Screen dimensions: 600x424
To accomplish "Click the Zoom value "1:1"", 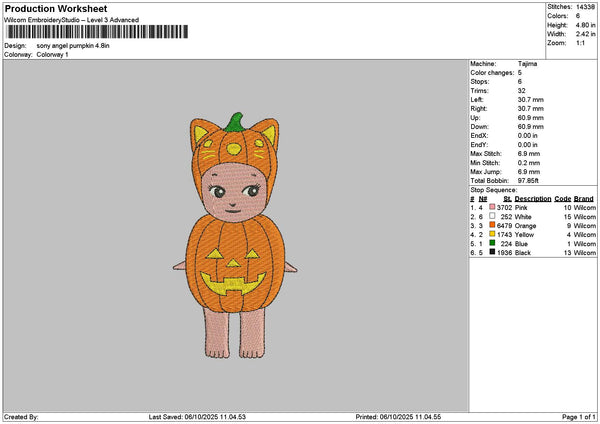I will [580, 43].
